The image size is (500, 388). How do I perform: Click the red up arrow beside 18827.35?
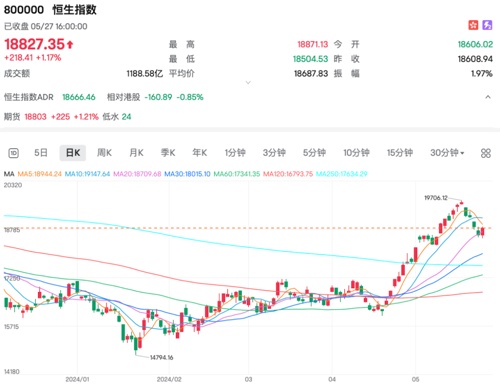[x=70, y=44]
